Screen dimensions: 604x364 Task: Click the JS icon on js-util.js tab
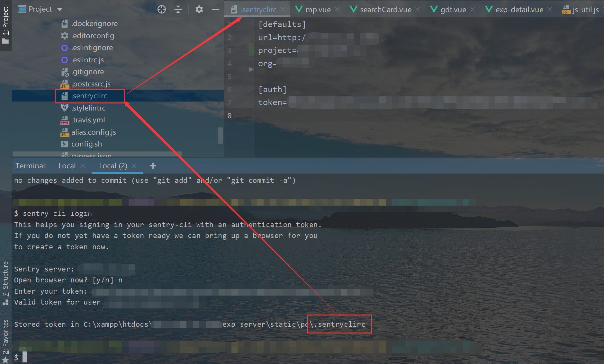(x=566, y=10)
